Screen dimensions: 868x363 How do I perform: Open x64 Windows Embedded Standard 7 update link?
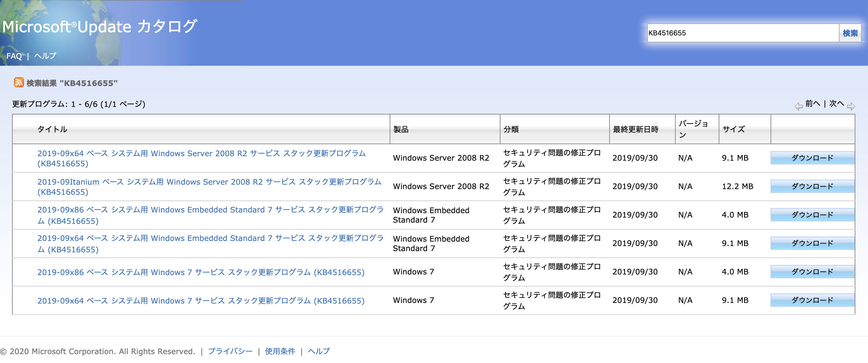pyautogui.click(x=211, y=243)
